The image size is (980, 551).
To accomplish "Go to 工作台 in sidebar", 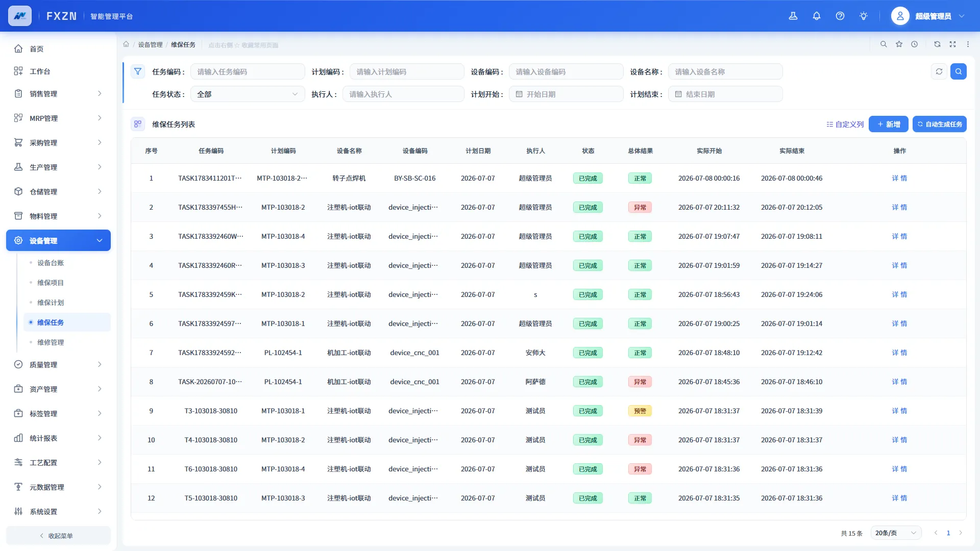I will pos(58,71).
